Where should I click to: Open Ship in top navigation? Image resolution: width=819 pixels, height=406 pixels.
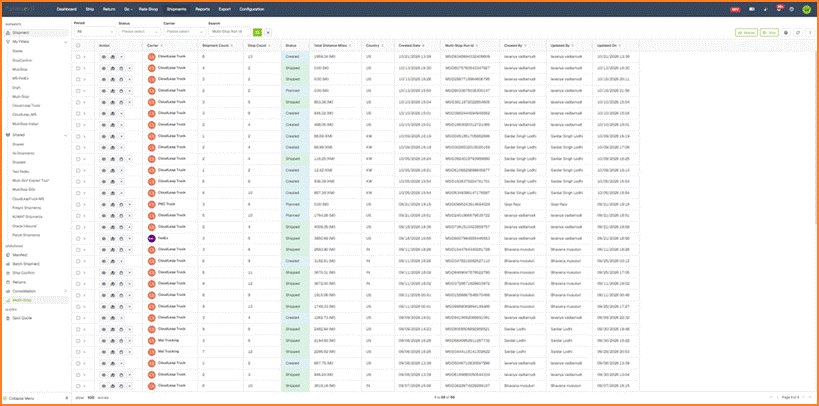click(90, 9)
